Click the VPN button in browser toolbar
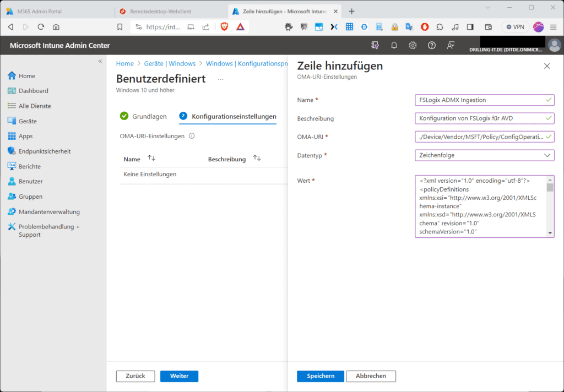The height and width of the screenshot is (392, 564). tap(516, 27)
